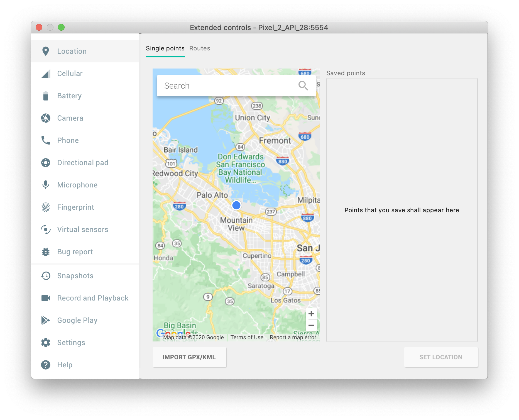Click Los Gatos label on map
Screen dimensions: 519x420
tap(286, 300)
